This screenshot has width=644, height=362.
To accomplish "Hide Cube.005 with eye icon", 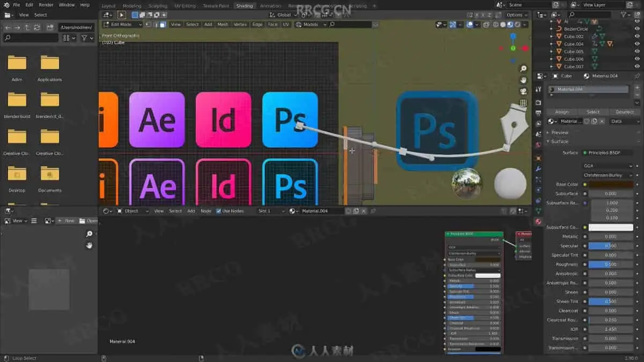I will [x=638, y=51].
